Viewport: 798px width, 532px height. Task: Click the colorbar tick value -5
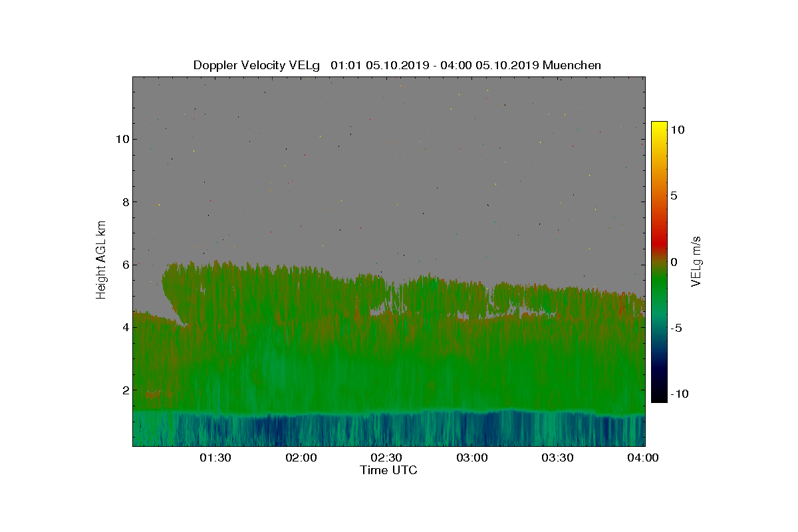point(676,328)
